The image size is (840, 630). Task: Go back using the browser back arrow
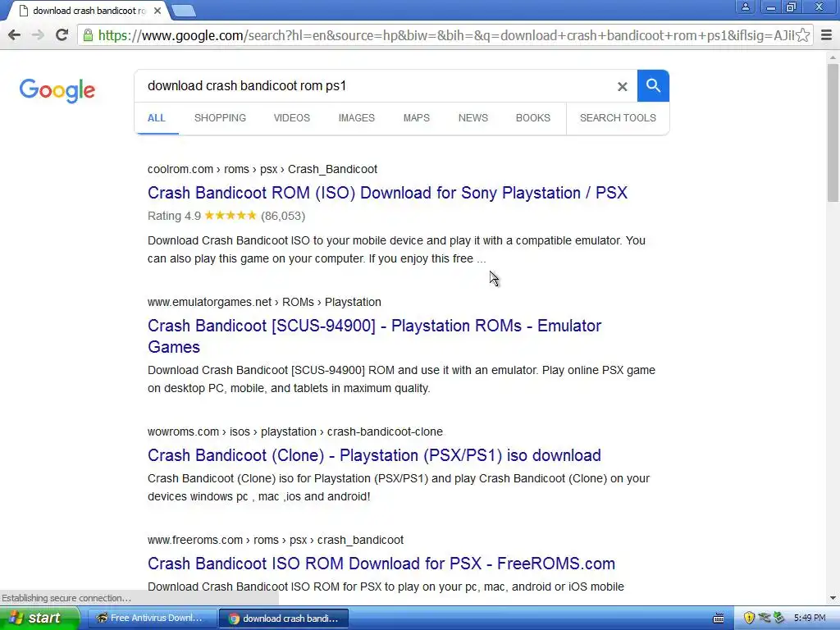click(x=15, y=35)
